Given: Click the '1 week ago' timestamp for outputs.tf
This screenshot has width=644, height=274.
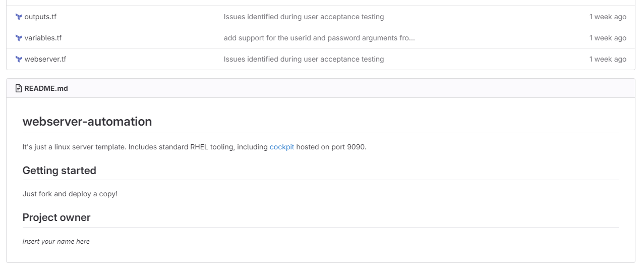Looking at the screenshot, I should [608, 17].
